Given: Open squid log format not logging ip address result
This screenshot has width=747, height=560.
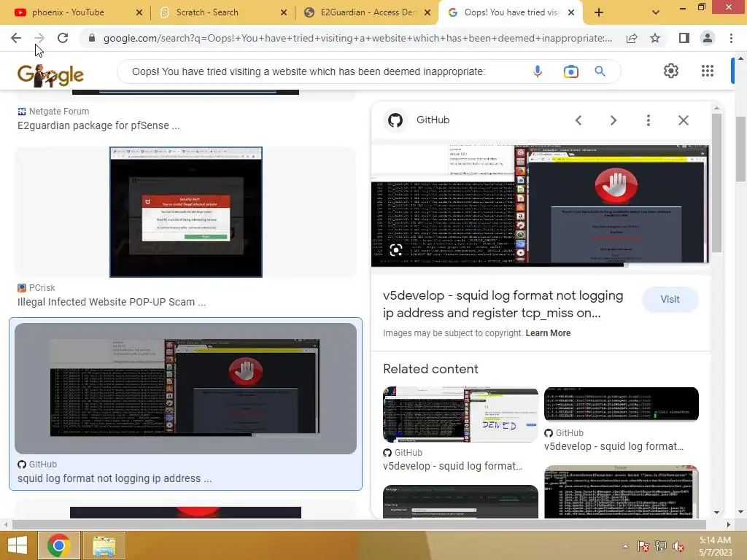Looking at the screenshot, I should coord(115,478).
